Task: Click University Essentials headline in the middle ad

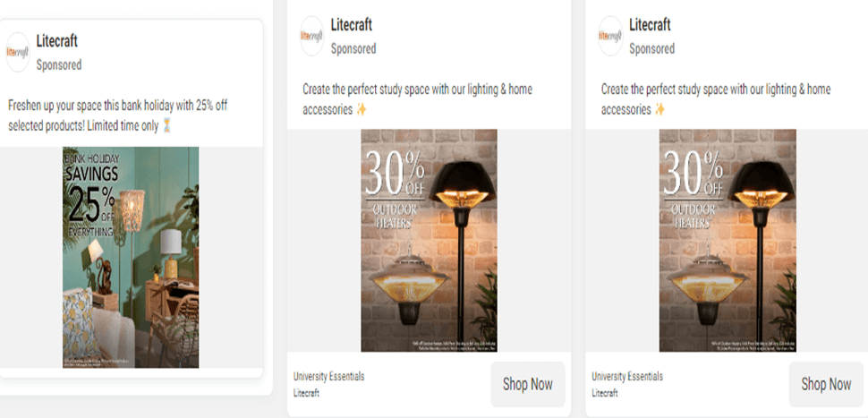Action: 328,377
